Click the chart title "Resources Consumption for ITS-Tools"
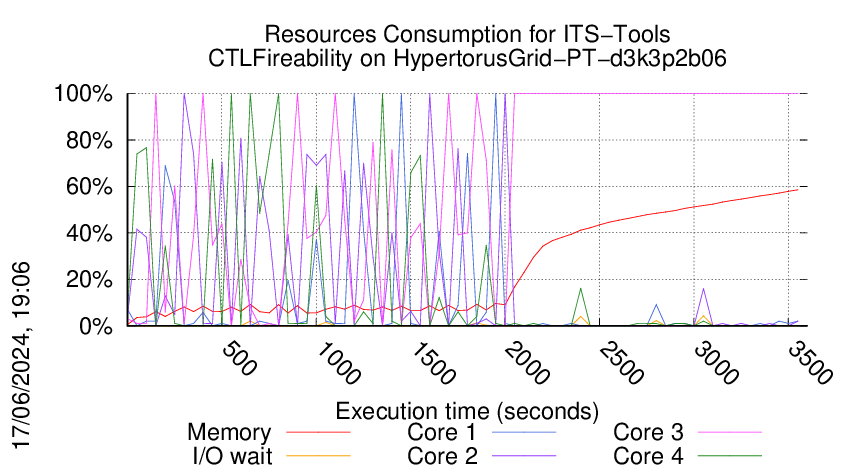The width and height of the screenshot is (850, 475). point(467,34)
